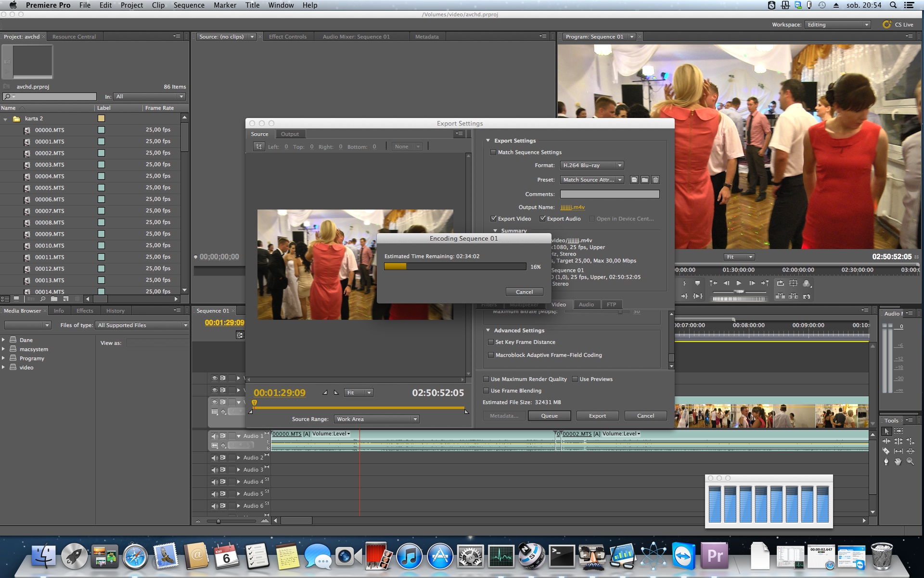Click the label color swatch for 00003.MTS
The image size is (924, 578).
tap(101, 165)
